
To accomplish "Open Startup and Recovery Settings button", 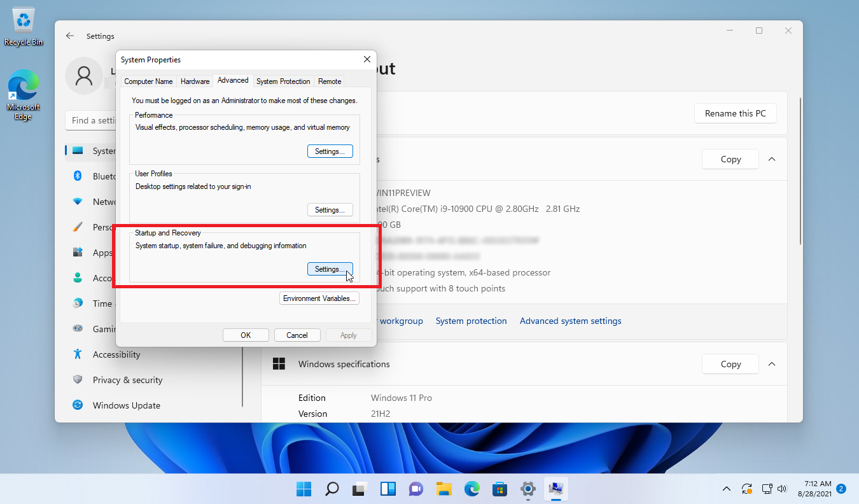I will click(x=330, y=269).
